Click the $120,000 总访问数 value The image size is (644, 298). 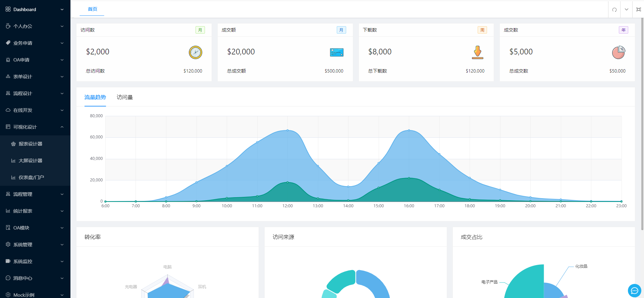click(x=193, y=71)
